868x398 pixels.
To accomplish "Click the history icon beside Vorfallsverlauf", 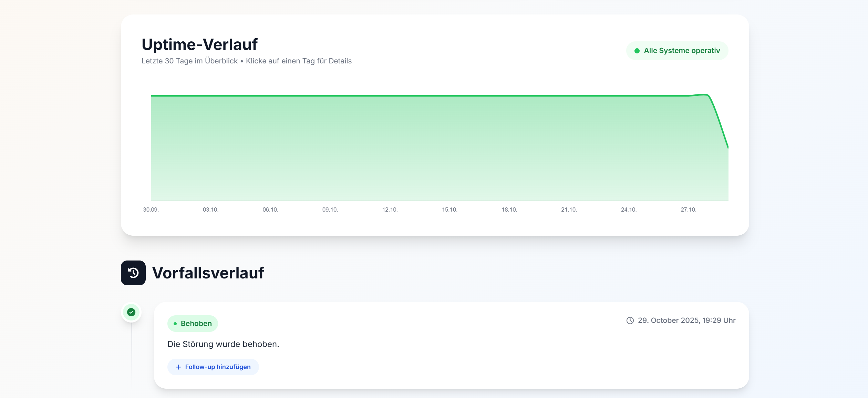I will click(x=133, y=273).
